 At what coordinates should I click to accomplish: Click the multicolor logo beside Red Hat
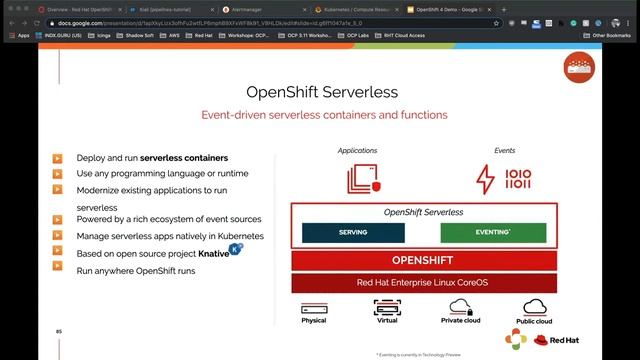point(516,339)
